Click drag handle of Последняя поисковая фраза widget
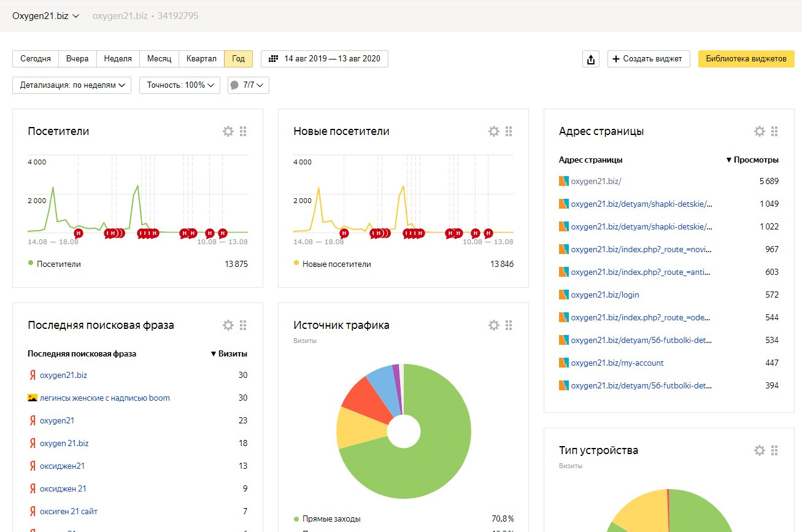 point(243,325)
